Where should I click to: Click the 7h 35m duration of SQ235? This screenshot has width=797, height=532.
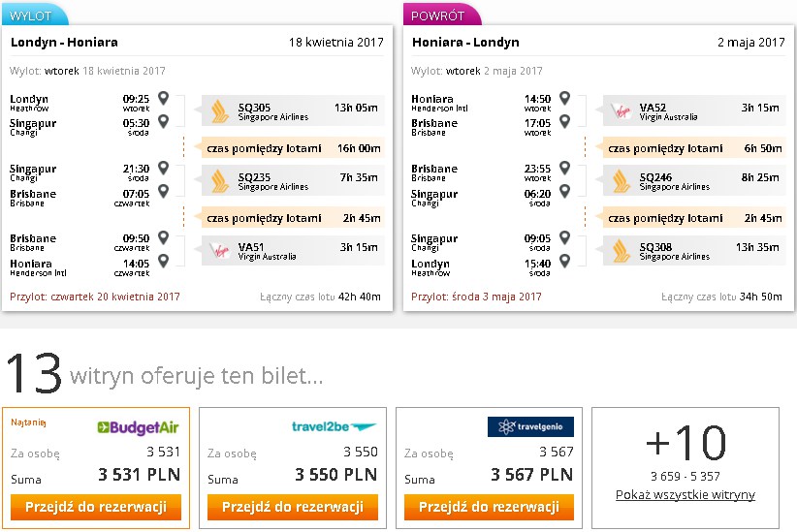tap(359, 176)
